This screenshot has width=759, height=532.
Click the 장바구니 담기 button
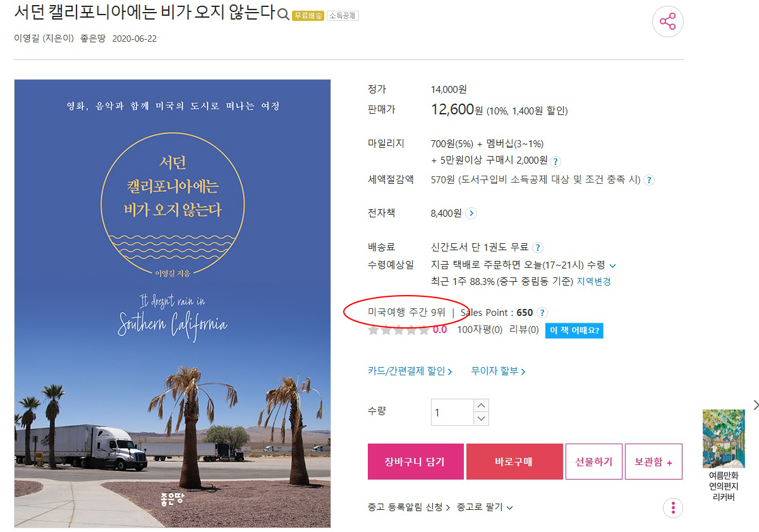pyautogui.click(x=415, y=462)
